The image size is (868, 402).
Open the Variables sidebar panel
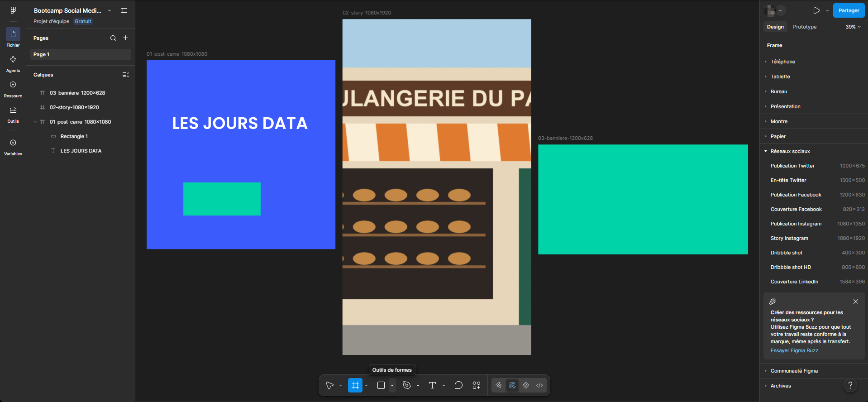click(x=13, y=147)
